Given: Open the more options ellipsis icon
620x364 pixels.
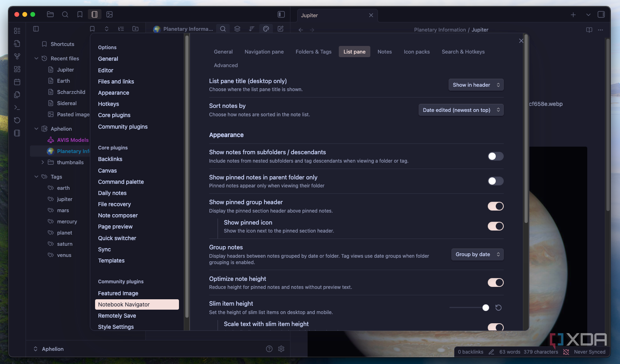Looking at the screenshot, I should (600, 30).
